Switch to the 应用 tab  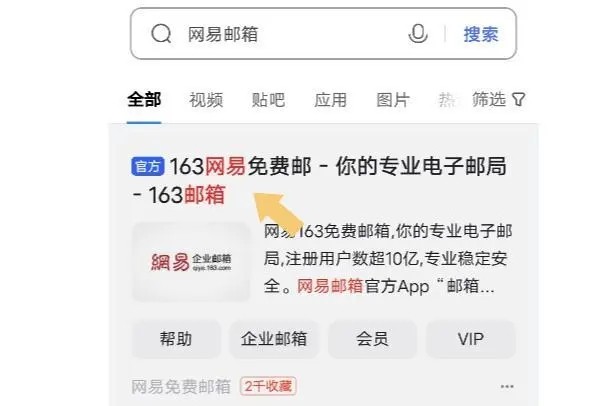pos(330,100)
